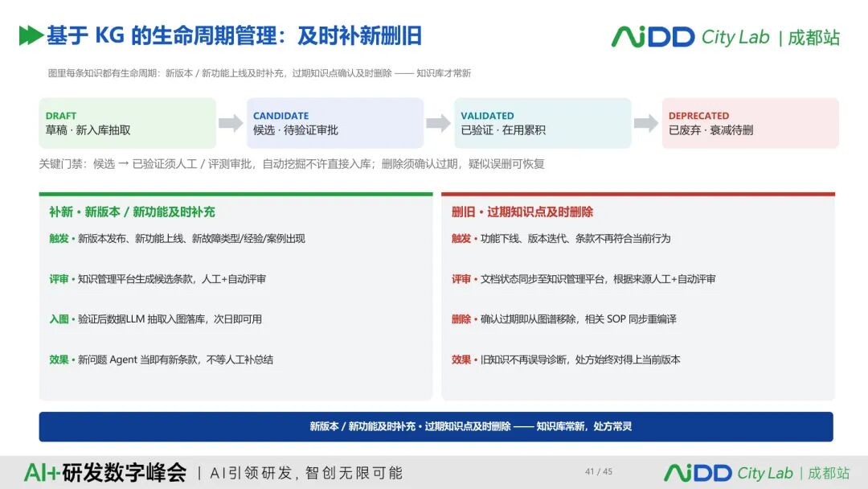Screen dimensions: 868x489
Task: Click the page number 41 / 45
Action: [599, 472]
